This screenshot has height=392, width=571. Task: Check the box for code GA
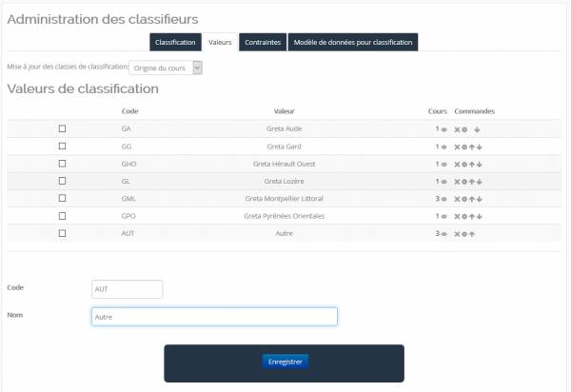63,128
